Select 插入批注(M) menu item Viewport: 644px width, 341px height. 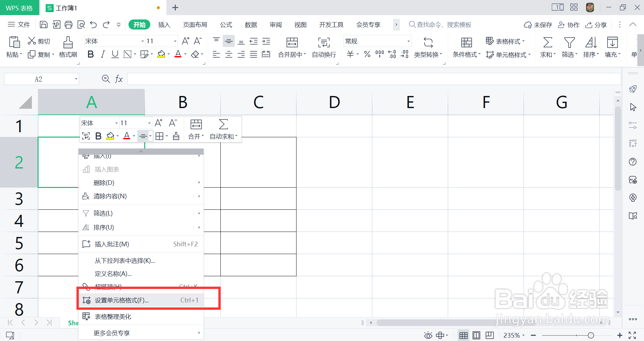click(x=141, y=244)
